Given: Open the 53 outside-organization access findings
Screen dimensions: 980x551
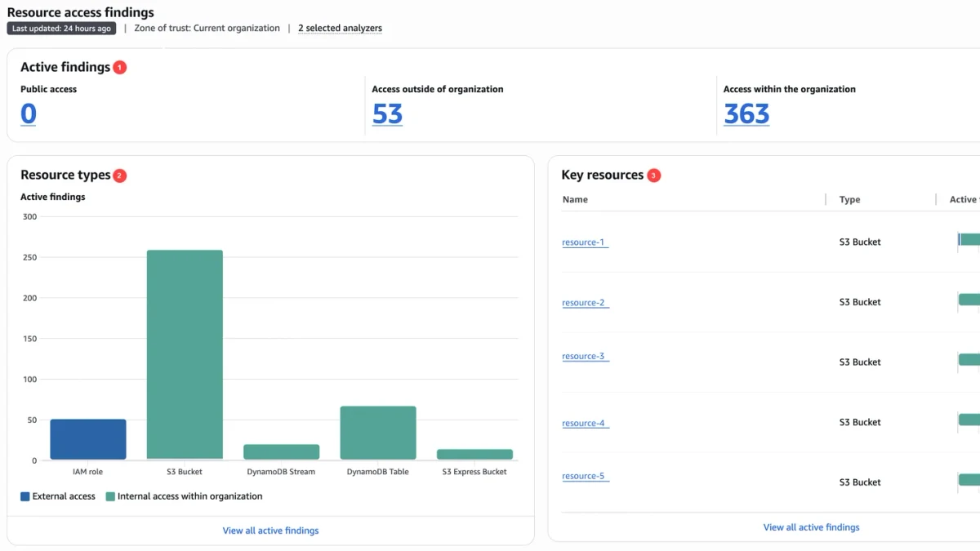Looking at the screenshot, I should coord(387,113).
